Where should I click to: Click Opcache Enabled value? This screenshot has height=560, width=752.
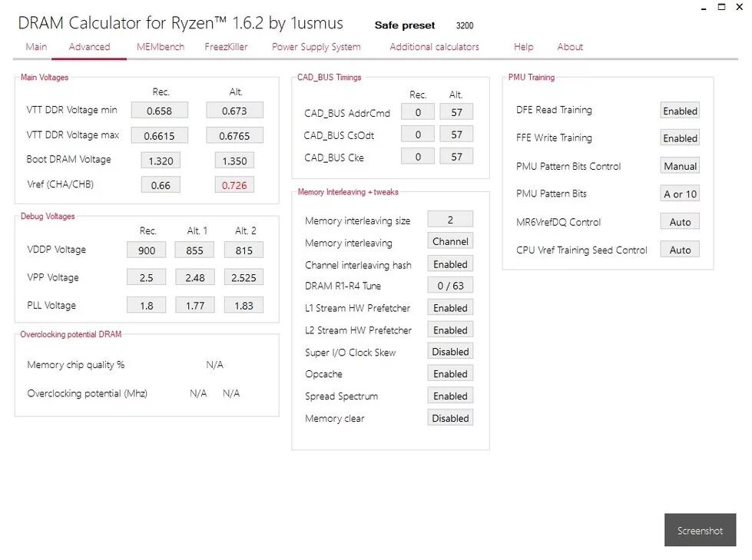click(x=450, y=373)
